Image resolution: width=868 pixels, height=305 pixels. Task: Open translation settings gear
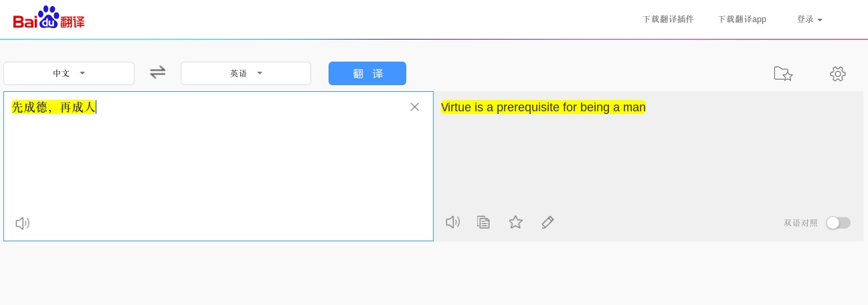tap(838, 74)
